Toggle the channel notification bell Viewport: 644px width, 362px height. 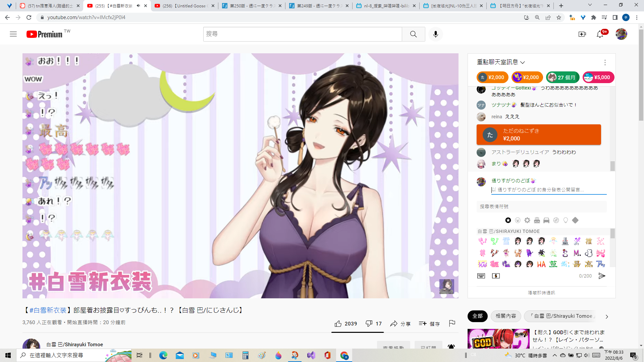[451, 346]
